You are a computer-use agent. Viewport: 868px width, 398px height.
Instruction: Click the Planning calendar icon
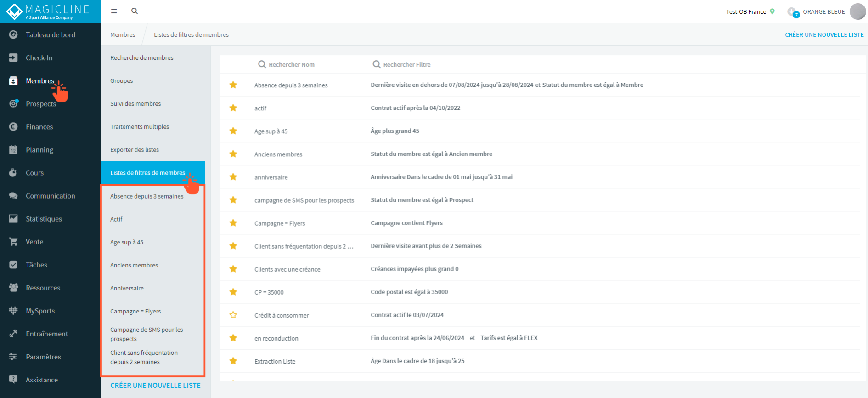point(13,149)
